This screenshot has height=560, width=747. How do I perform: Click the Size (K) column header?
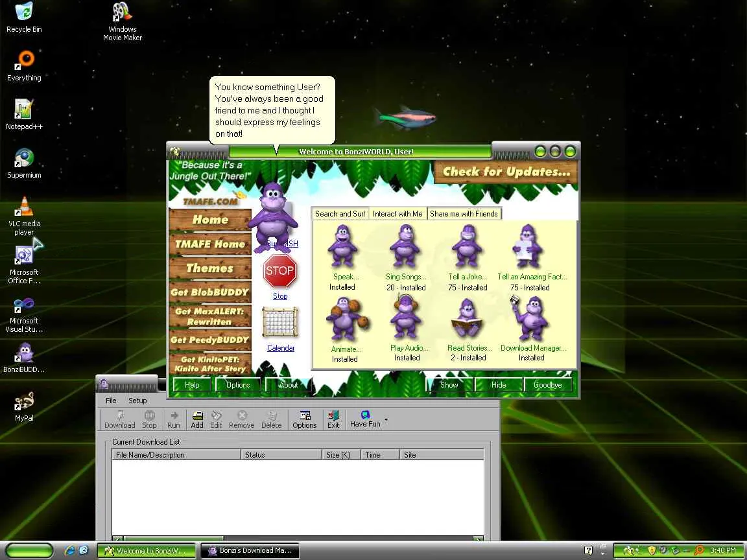[341, 455]
